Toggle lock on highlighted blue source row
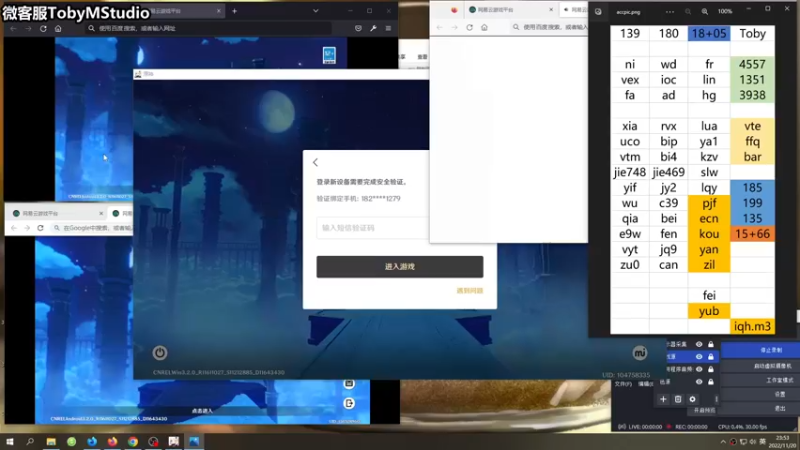800x450 pixels. coord(711,357)
